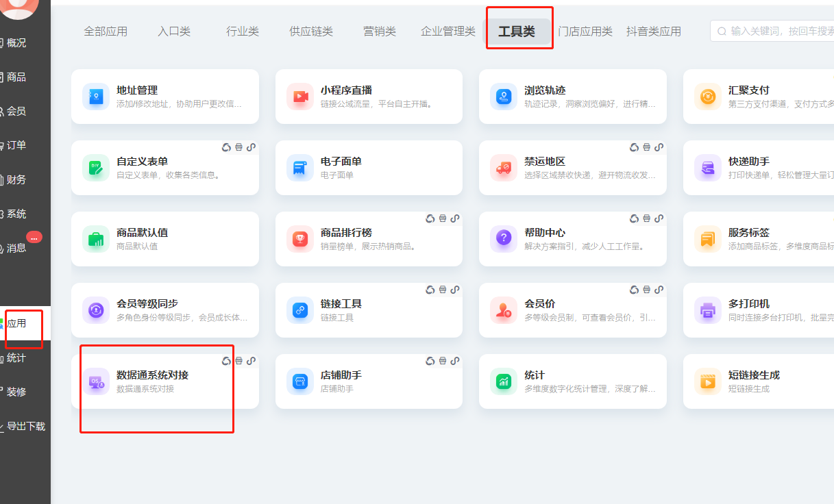Open the 店铺助手 app card title
This screenshot has width=834, height=504.
[x=341, y=375]
